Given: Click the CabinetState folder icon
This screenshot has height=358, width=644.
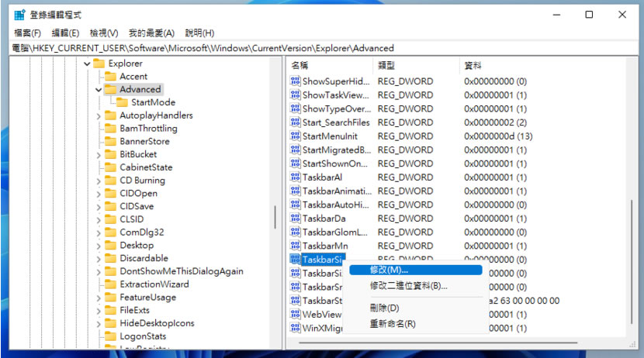Looking at the screenshot, I should [110, 167].
